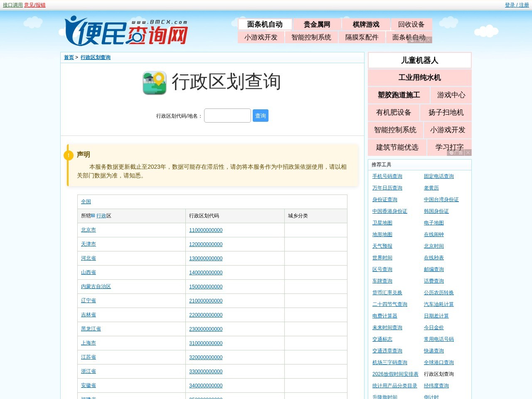
Task: Open 车牌查询 tool link
Action: pos(382,281)
